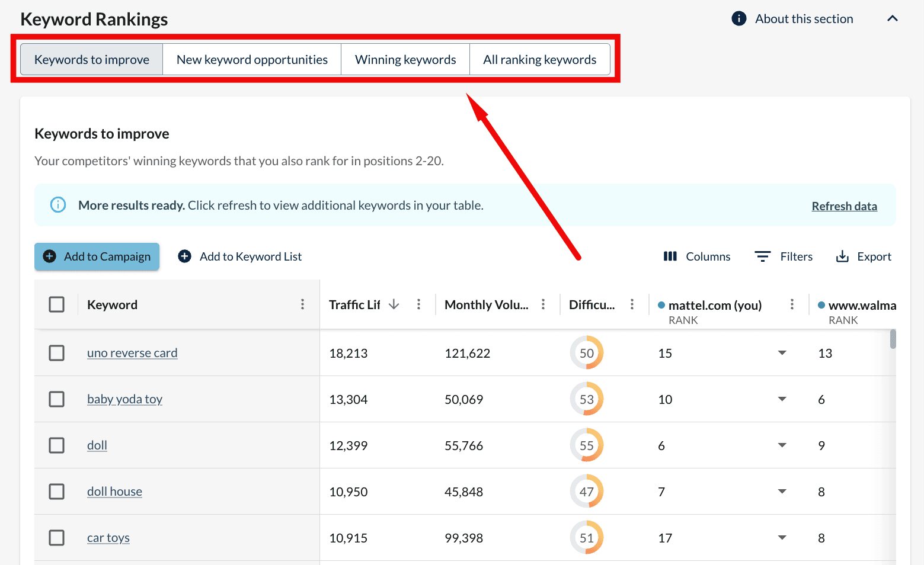Click the info icon beside About this section
This screenshot has width=924, height=565.
tap(738, 19)
